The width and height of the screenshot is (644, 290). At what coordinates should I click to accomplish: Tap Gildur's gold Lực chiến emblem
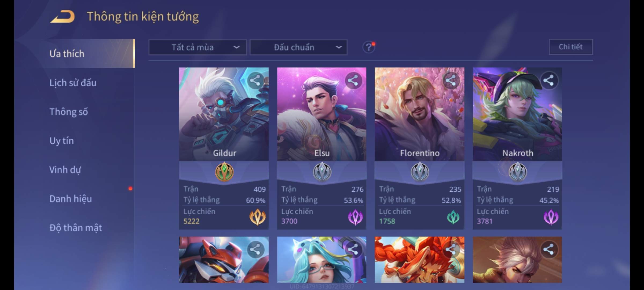(258, 217)
